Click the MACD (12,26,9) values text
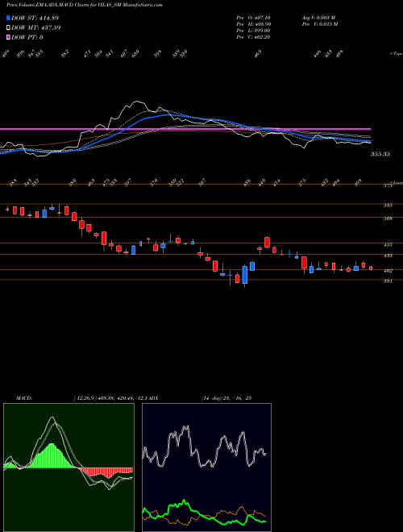403x532 pixels. click(112, 398)
